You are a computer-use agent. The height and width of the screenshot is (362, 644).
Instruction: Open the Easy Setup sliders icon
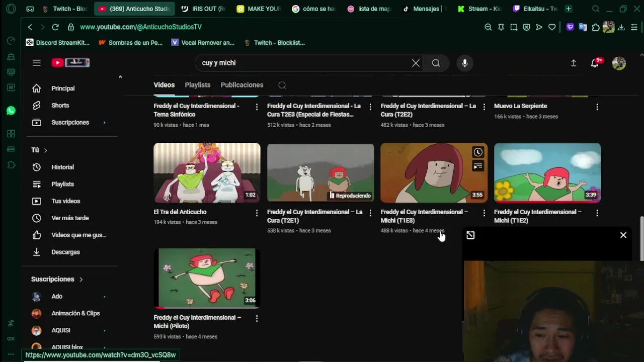click(x=634, y=27)
